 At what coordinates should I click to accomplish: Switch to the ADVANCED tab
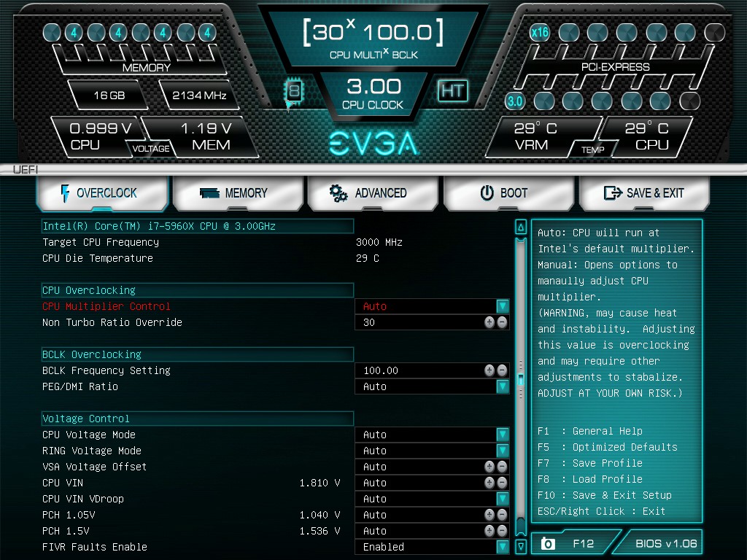point(373,192)
